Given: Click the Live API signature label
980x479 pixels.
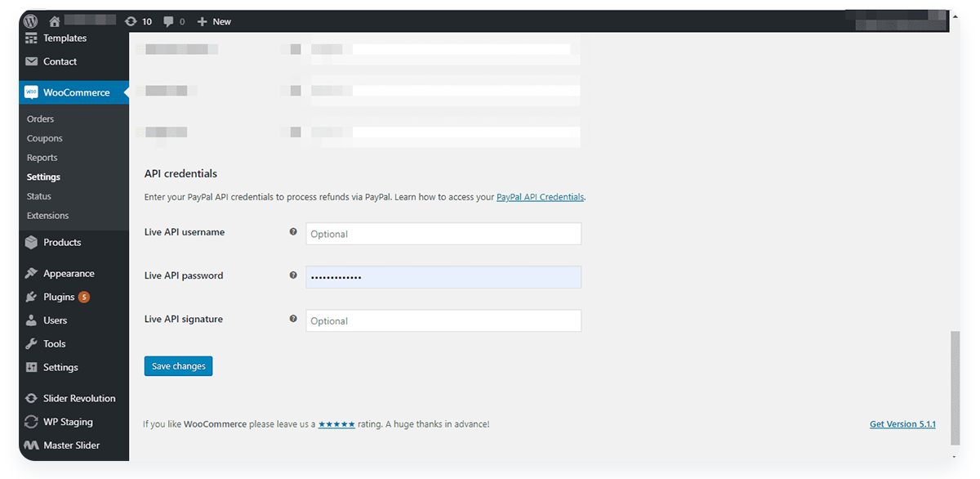Looking at the screenshot, I should coord(184,319).
